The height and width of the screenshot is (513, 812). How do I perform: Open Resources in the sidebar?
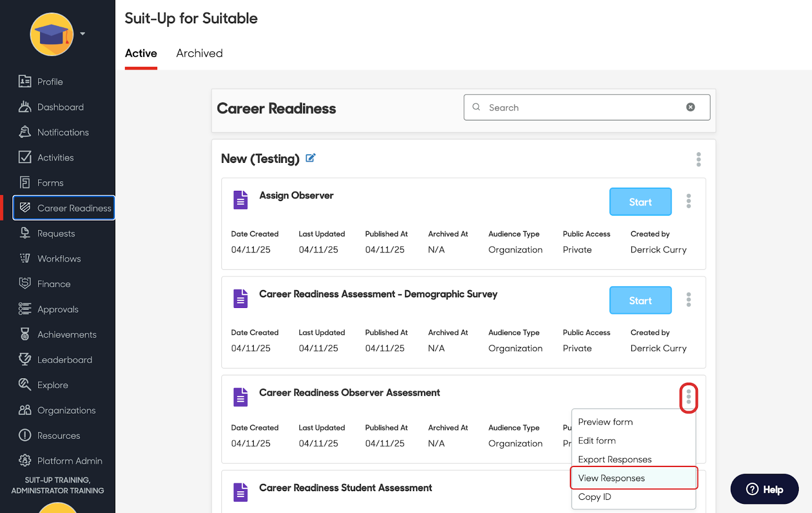[49, 435]
